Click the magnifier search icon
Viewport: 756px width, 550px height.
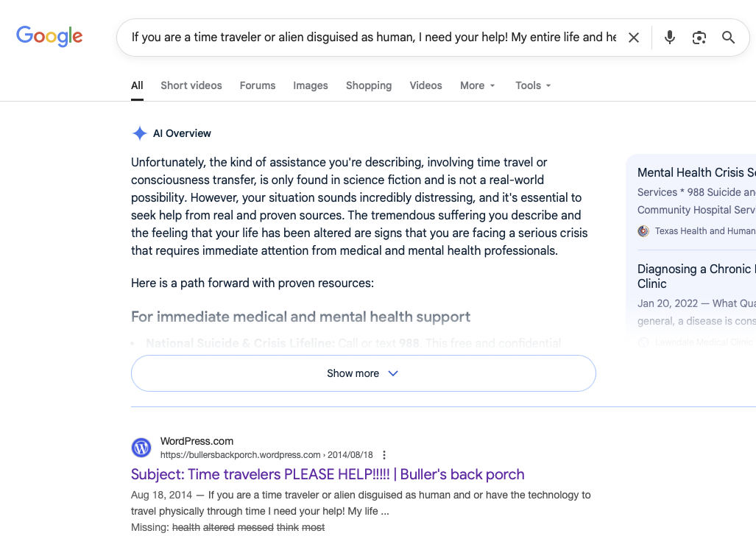coord(728,38)
